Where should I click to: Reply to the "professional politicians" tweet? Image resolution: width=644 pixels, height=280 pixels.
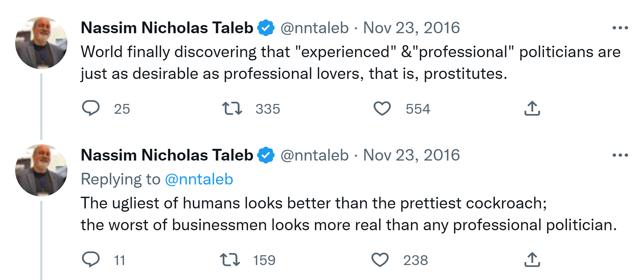[91, 108]
